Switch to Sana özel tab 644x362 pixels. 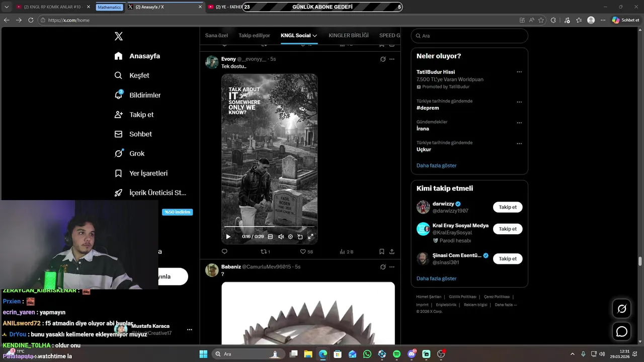coord(216,35)
